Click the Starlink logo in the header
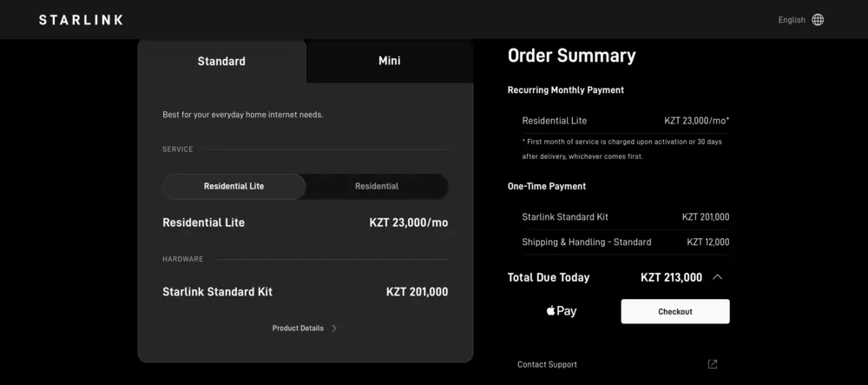The height and width of the screenshot is (385, 868). point(81,20)
